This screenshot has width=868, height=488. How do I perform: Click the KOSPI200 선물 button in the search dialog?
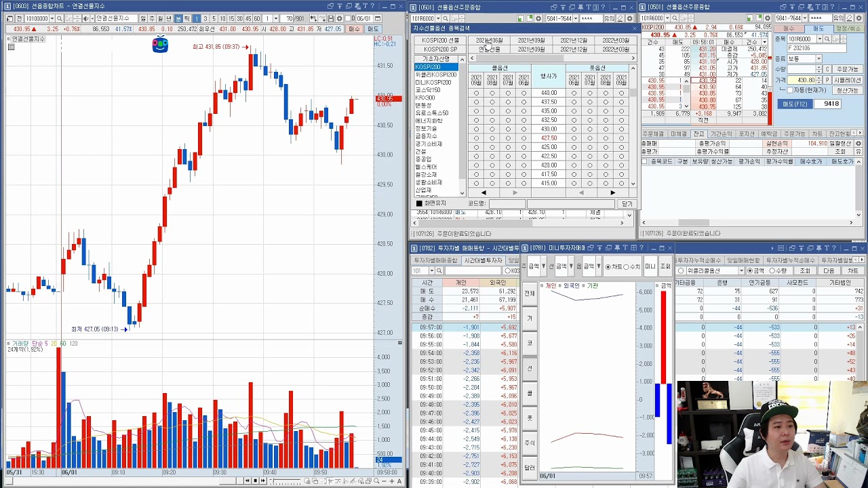[440, 40]
